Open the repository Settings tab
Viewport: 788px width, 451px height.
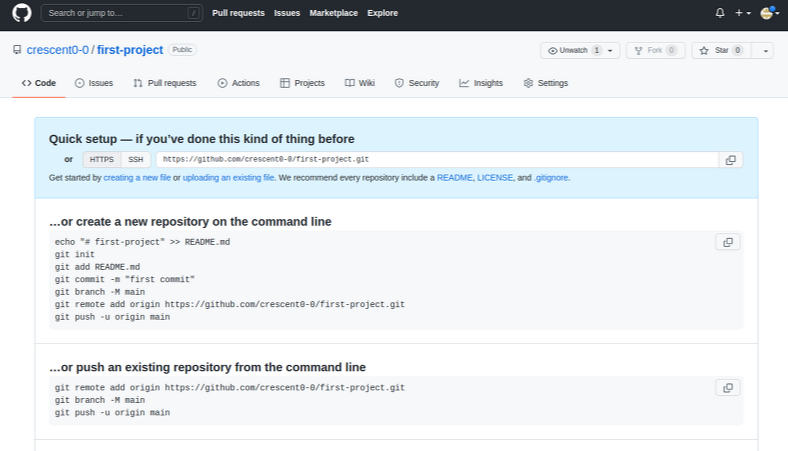[546, 83]
